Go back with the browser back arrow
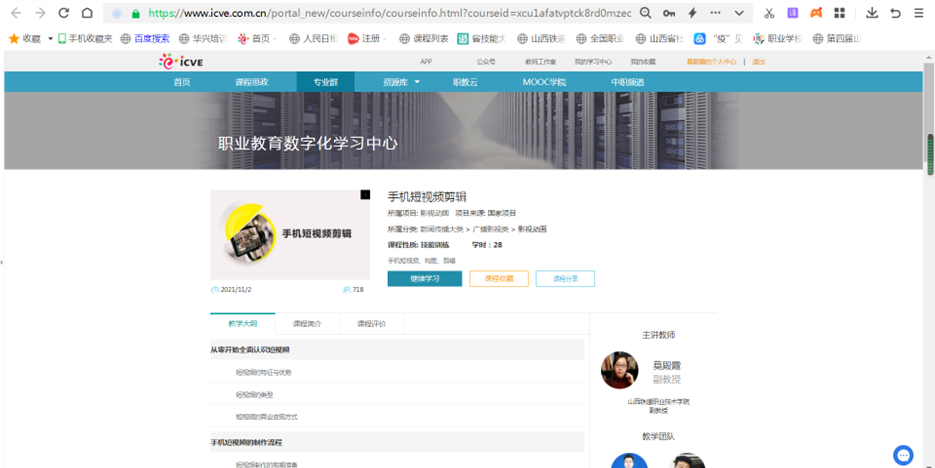This screenshot has width=935, height=468. [16, 13]
